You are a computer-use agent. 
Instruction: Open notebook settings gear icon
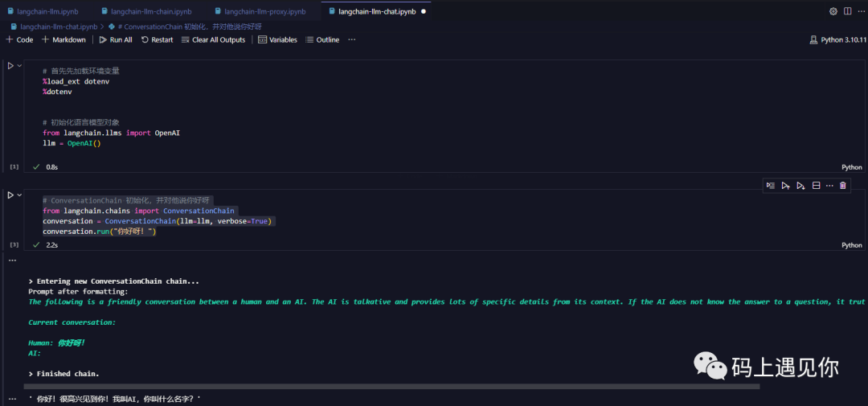point(833,11)
